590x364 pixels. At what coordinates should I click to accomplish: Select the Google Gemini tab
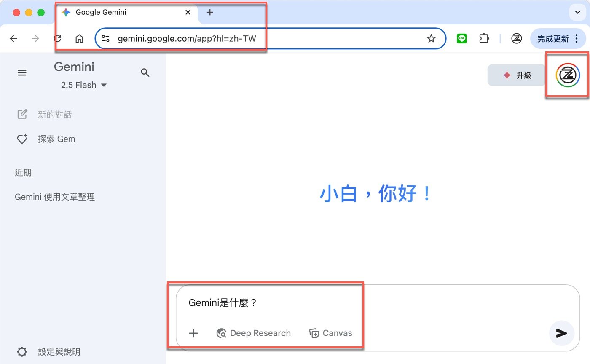point(126,13)
